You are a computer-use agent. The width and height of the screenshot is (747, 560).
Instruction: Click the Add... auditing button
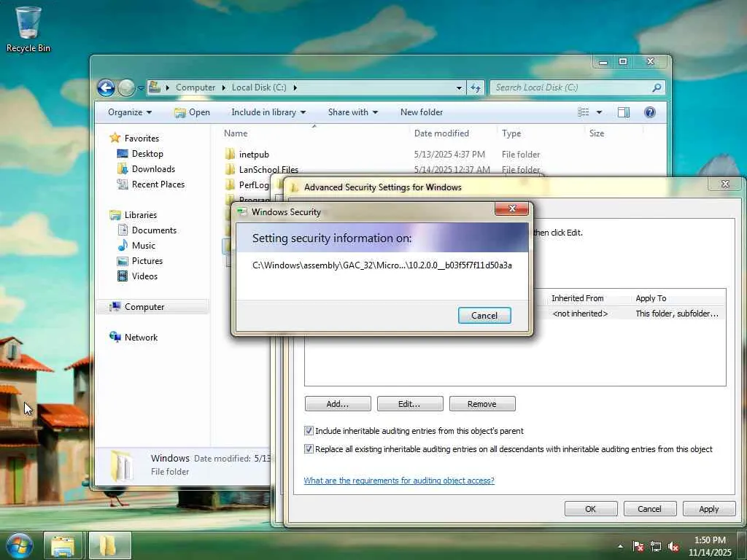pyautogui.click(x=337, y=404)
